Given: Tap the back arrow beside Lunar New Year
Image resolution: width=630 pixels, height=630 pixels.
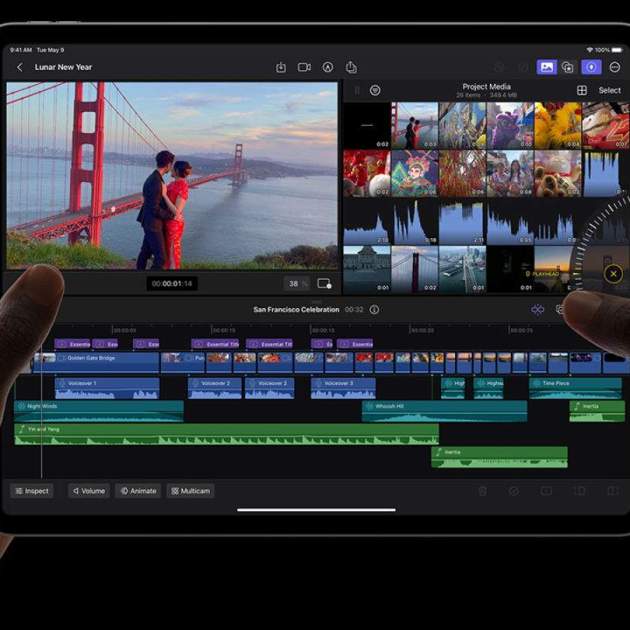Looking at the screenshot, I should (x=19, y=67).
